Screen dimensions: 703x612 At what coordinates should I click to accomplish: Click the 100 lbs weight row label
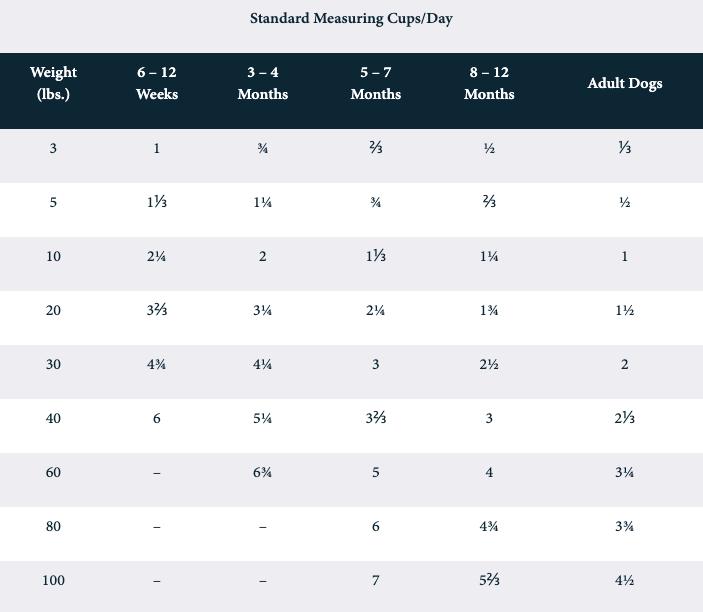[53, 580]
